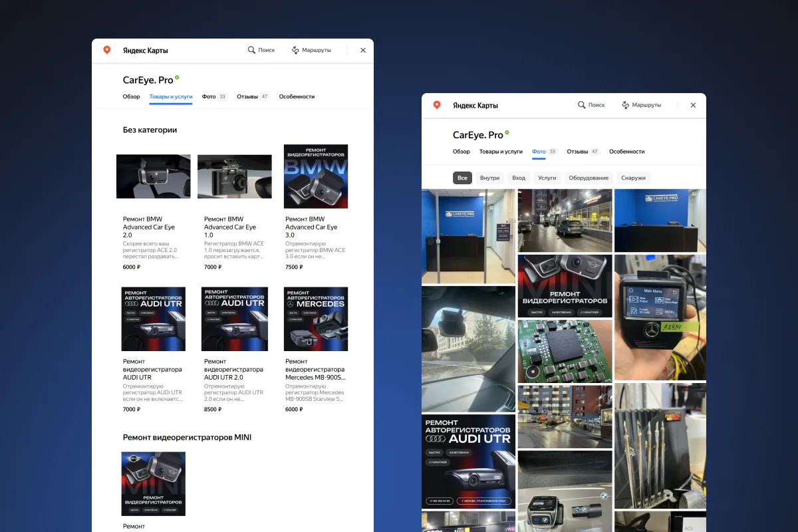This screenshot has height=532, width=798.
Task: Open the evening street building photo
Action: click(x=565, y=416)
